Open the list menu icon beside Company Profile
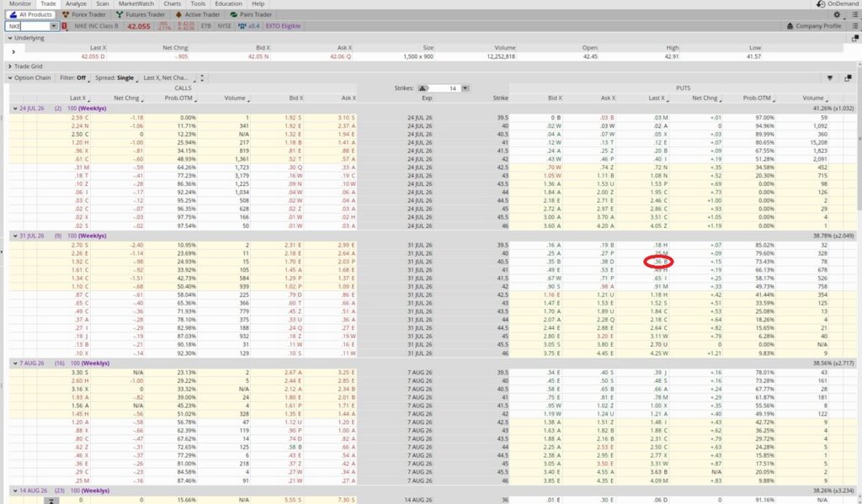Viewport: 862px width, 504px height. (855, 26)
